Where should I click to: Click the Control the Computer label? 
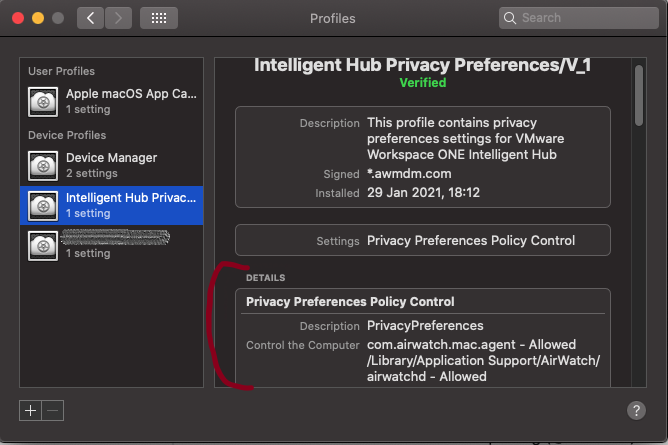303,345
